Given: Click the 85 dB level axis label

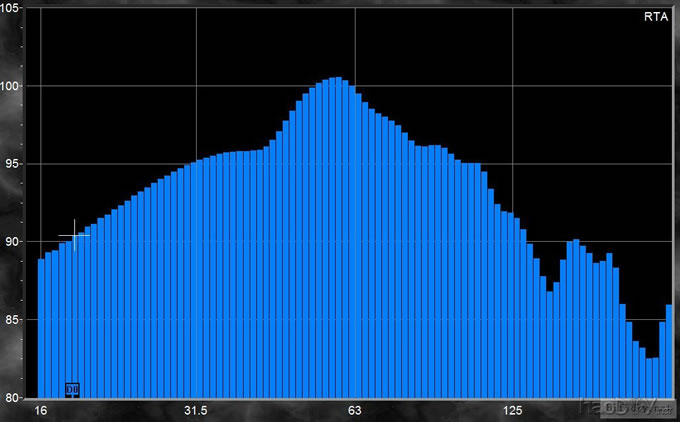Looking at the screenshot, I should [14, 320].
